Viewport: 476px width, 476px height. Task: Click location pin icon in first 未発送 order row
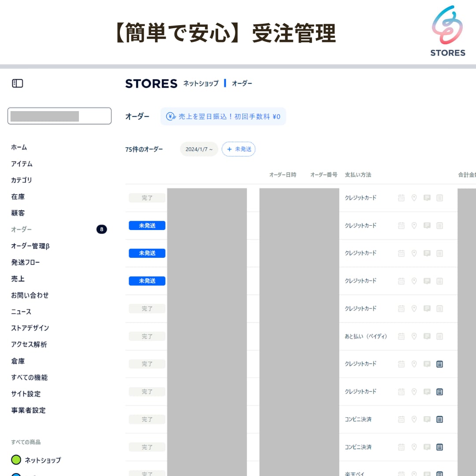[414, 225]
